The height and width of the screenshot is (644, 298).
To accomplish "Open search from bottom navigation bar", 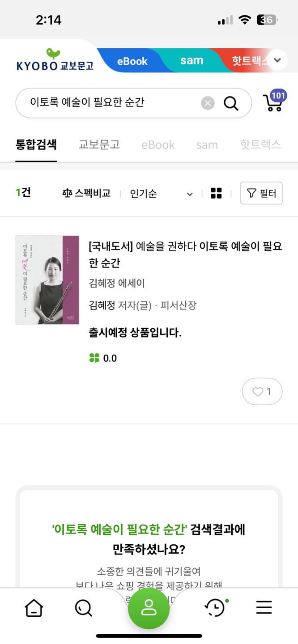I will (83, 608).
